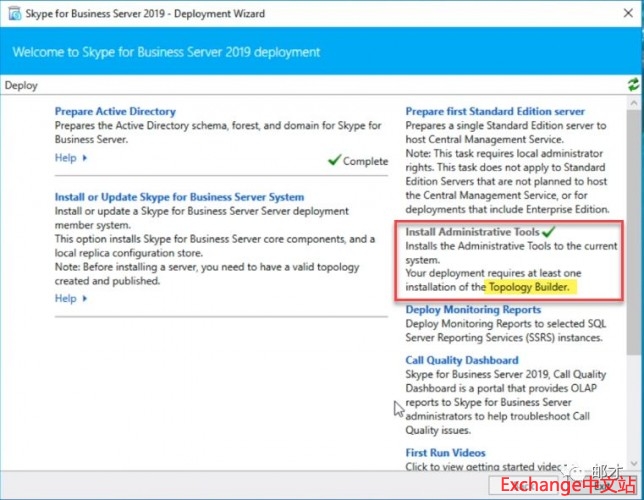Open Prepare Active Directory link
The image size is (644, 500).
115,112
